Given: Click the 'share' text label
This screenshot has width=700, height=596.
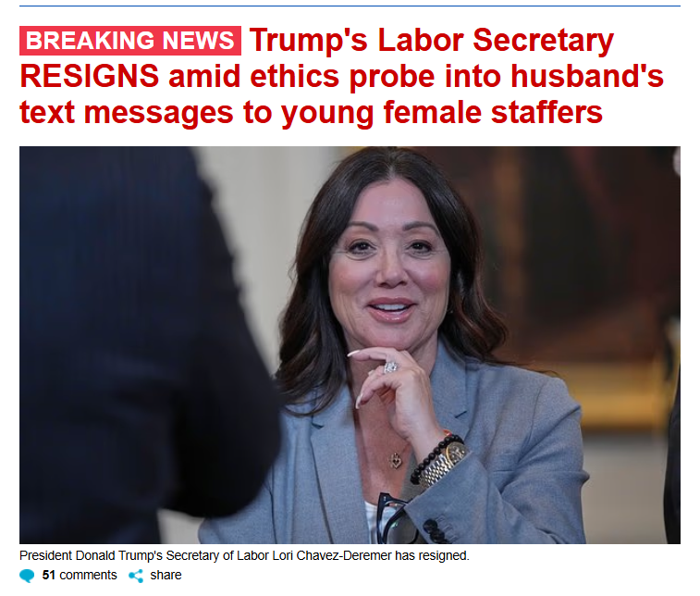Looking at the screenshot, I should (166, 575).
